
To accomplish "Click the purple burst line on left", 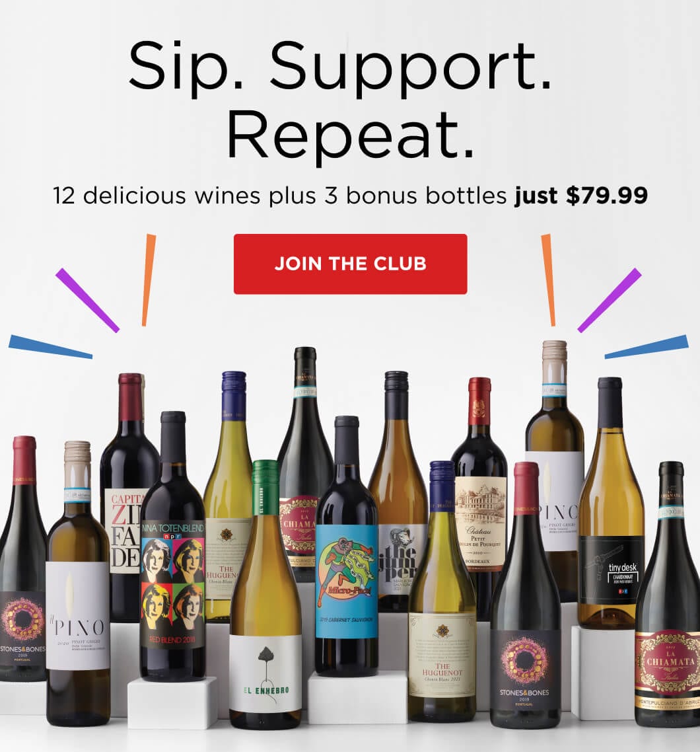I will pyautogui.click(x=87, y=300).
